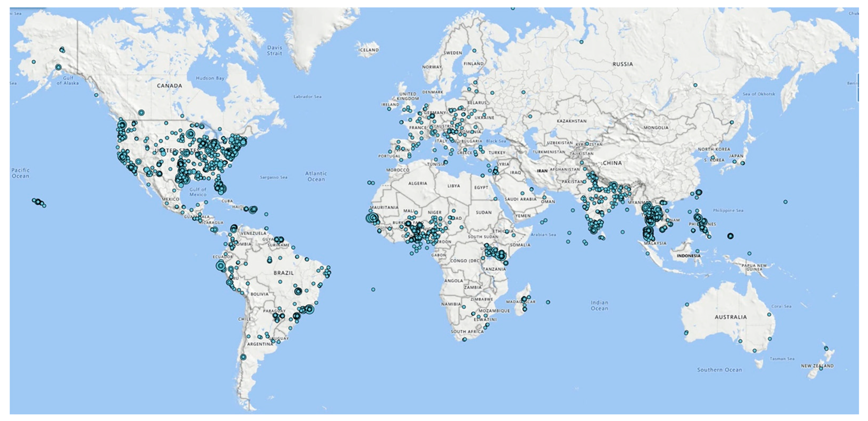Click the CANADA country label
Screen dimensions: 868x421
[x=170, y=86]
